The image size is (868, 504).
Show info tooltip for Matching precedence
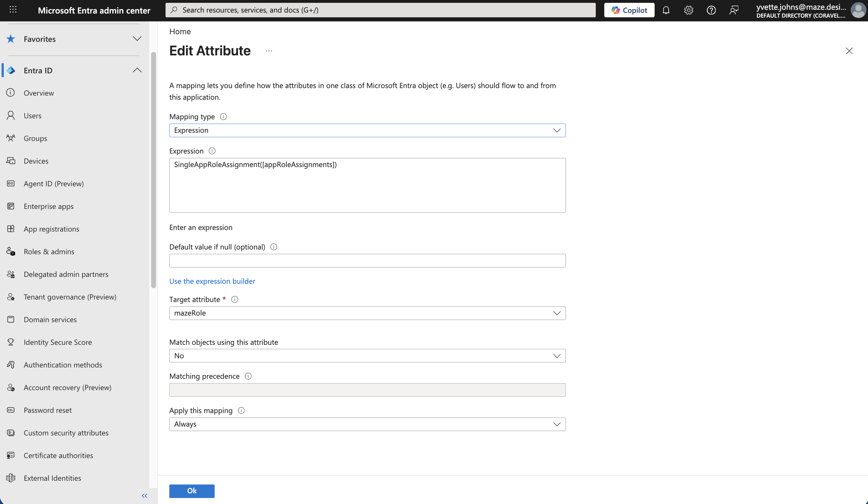click(248, 376)
